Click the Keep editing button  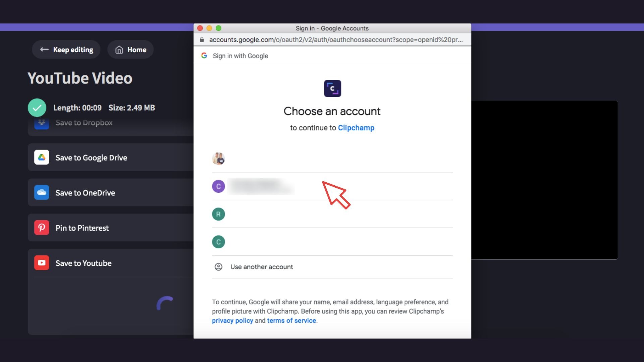click(67, 50)
